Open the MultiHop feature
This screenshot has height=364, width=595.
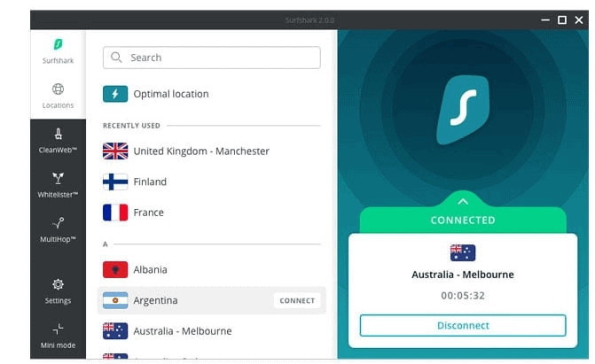coord(58,230)
